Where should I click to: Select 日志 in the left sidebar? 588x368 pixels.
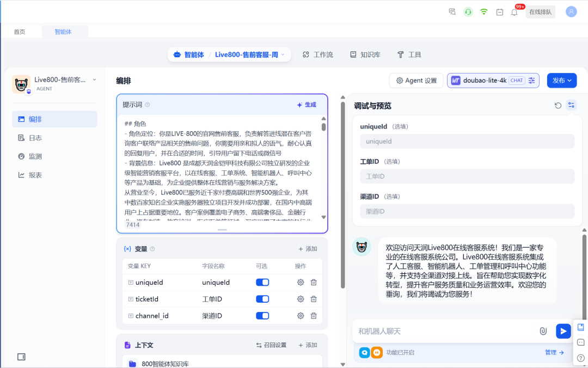(x=55, y=138)
